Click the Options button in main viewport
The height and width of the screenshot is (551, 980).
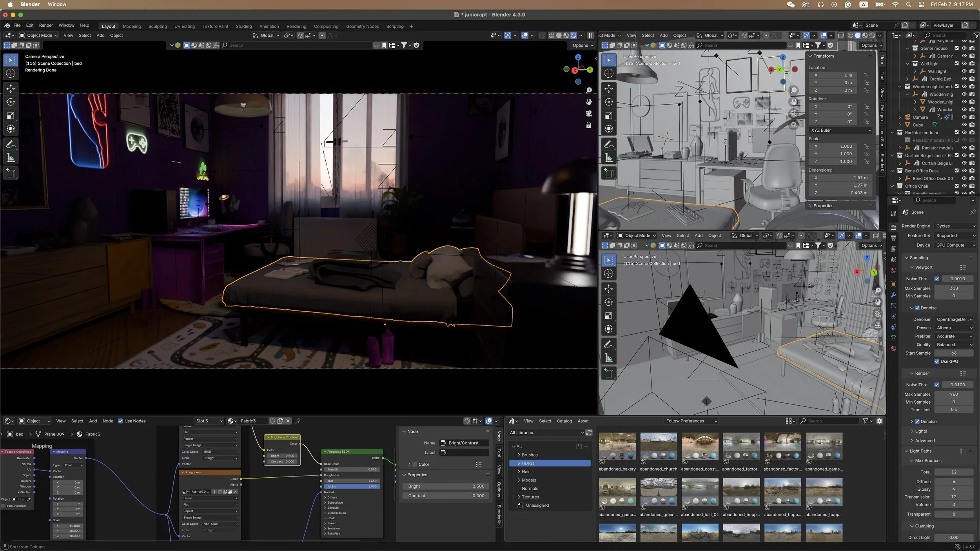[x=582, y=45]
